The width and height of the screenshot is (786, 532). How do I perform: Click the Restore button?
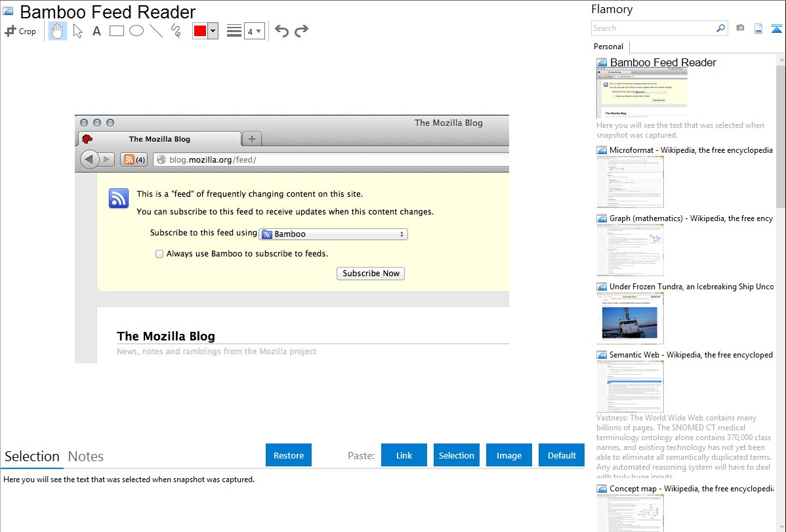[289, 455]
